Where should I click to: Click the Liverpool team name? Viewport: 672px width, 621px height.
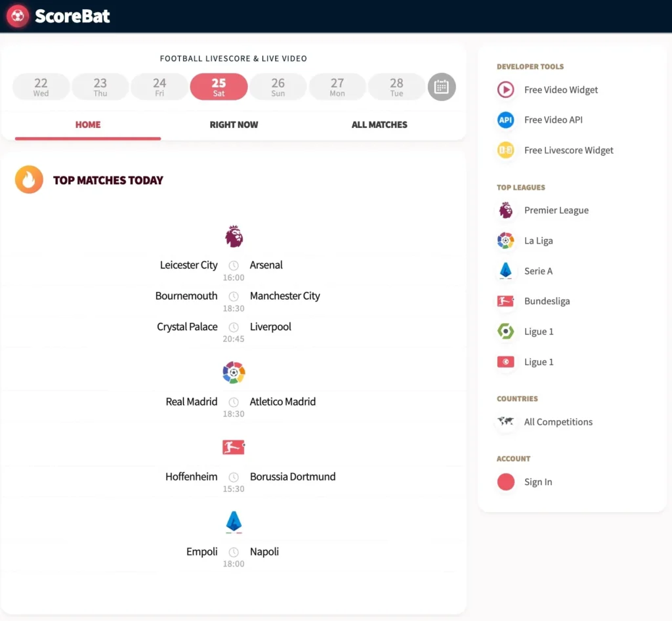(x=270, y=326)
